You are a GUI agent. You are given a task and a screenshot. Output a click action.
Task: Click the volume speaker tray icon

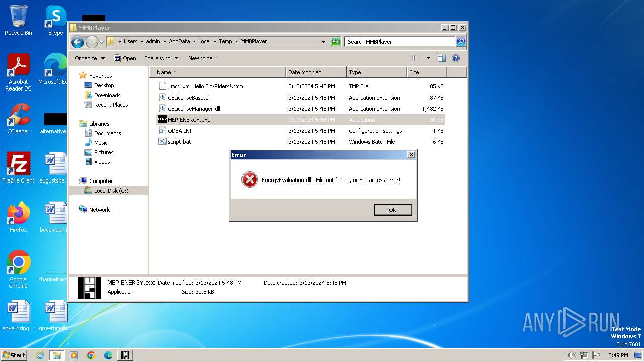(x=572, y=355)
